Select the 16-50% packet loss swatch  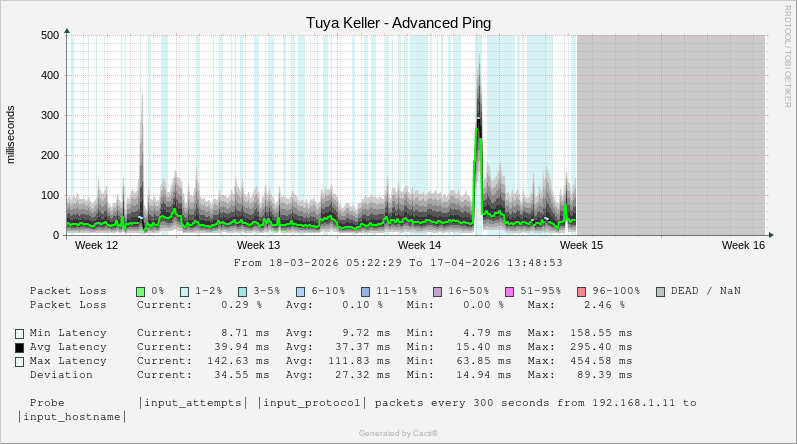pos(437,291)
